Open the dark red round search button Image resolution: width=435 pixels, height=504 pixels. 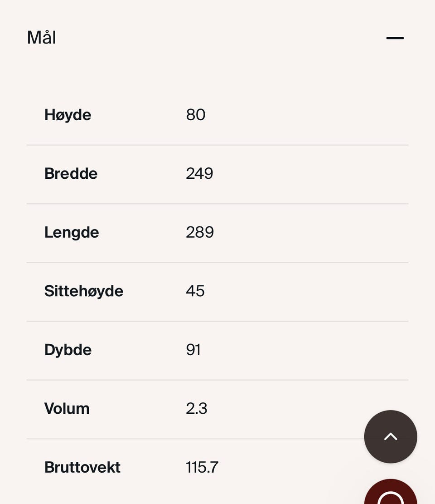[391, 492]
